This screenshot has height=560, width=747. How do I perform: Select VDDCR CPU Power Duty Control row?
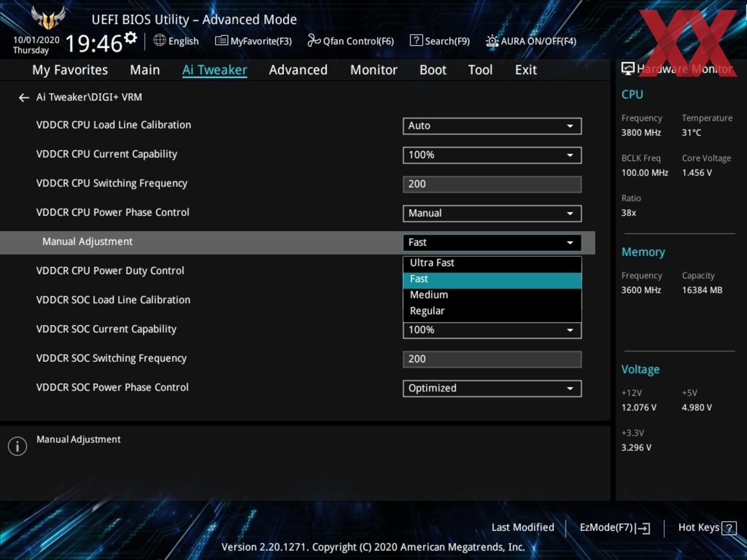click(110, 271)
